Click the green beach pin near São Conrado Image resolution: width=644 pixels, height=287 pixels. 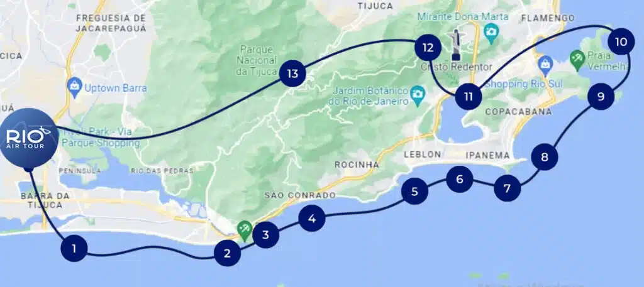coord(245,231)
